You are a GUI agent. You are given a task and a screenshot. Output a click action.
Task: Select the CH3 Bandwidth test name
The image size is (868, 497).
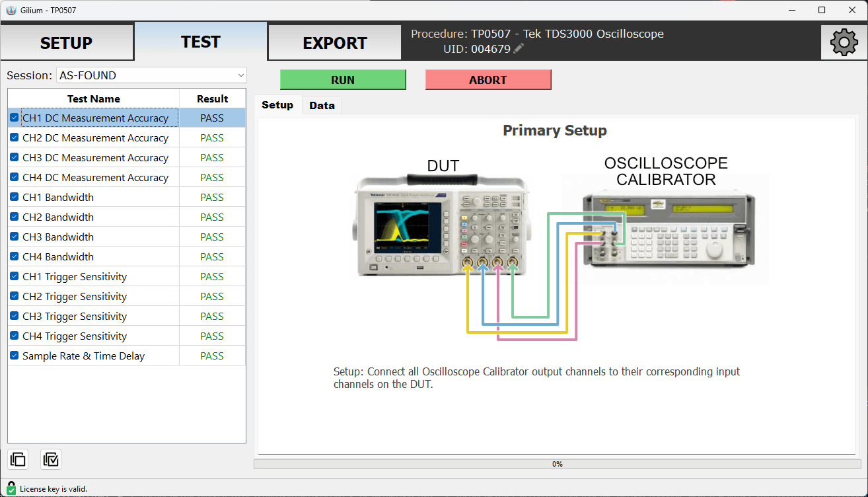click(x=58, y=237)
